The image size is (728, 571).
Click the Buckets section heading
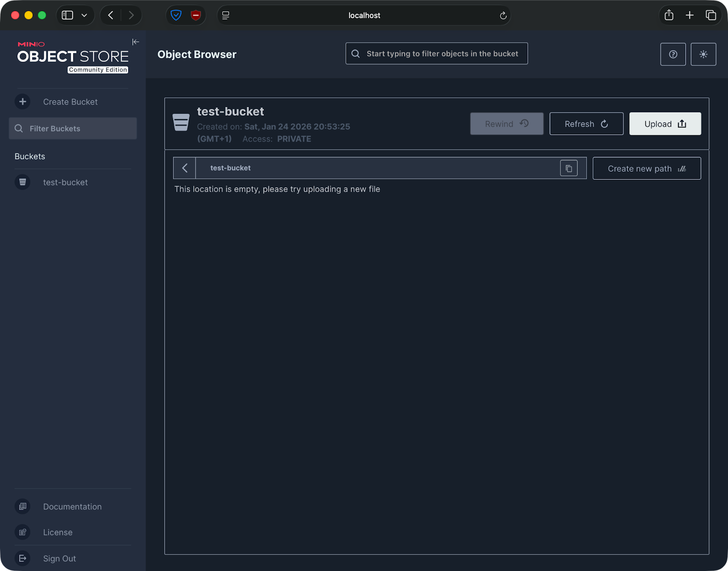(30, 156)
